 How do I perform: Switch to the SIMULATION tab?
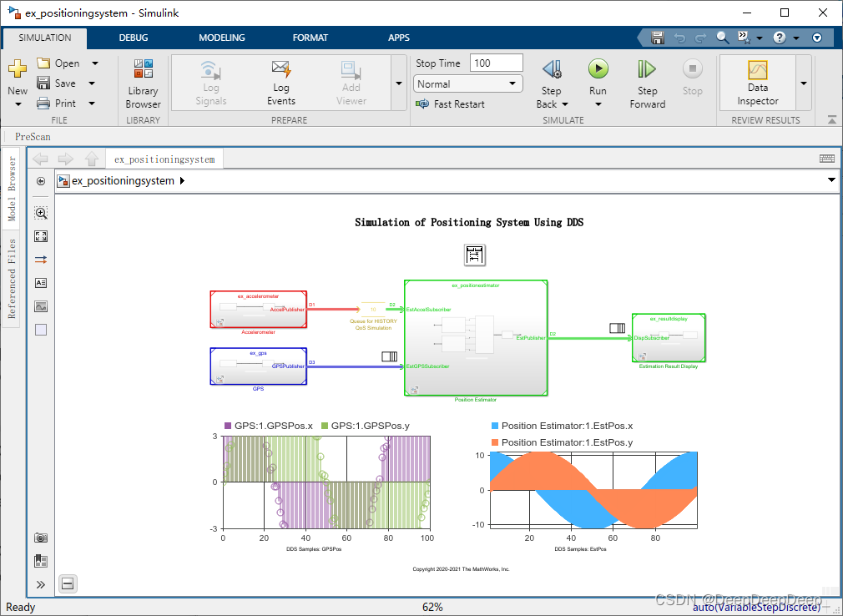pos(44,38)
